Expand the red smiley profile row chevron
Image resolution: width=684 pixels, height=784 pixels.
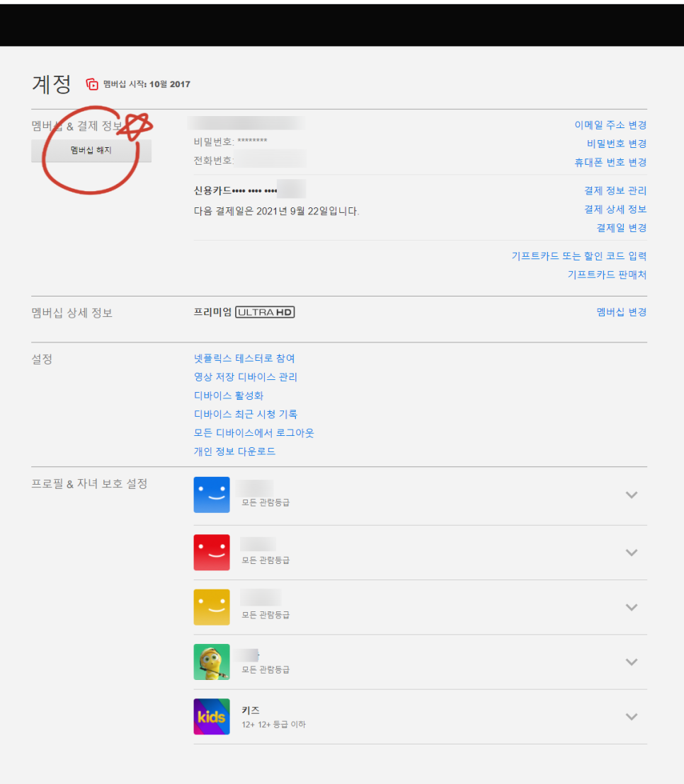632,553
